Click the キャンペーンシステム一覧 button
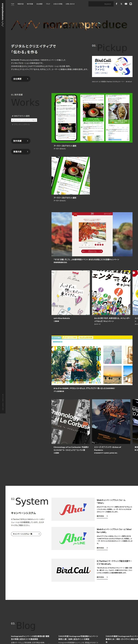 [x=26, y=534]
